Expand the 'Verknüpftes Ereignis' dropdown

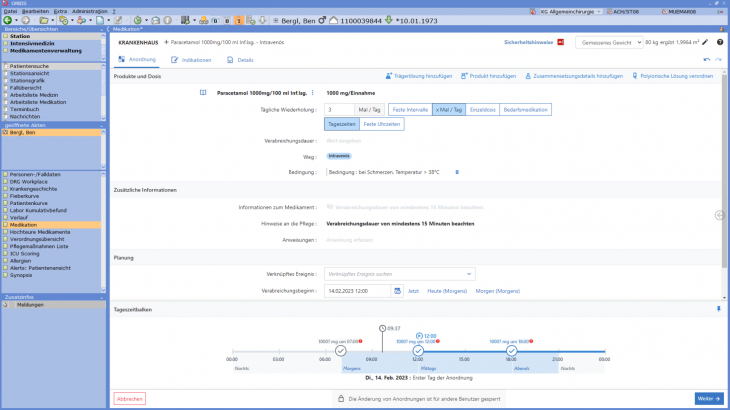click(469, 273)
